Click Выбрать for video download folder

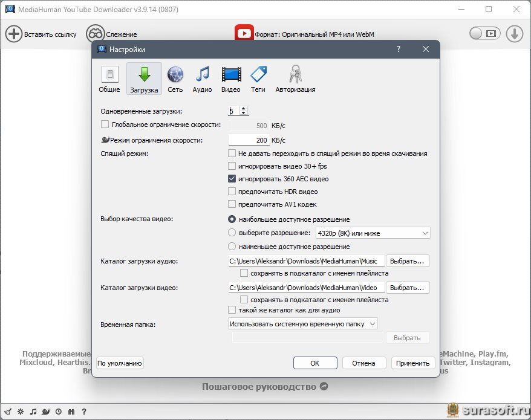pos(408,288)
